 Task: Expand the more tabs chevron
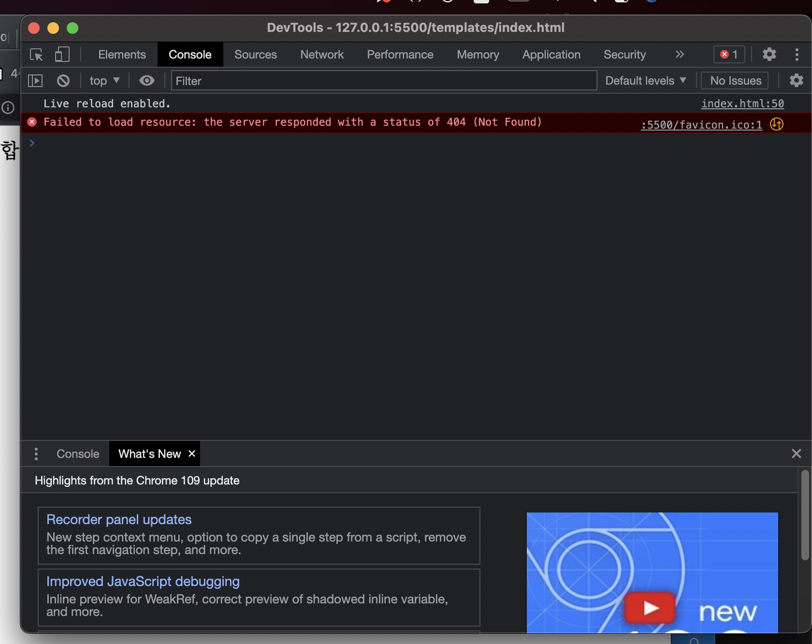tap(680, 55)
